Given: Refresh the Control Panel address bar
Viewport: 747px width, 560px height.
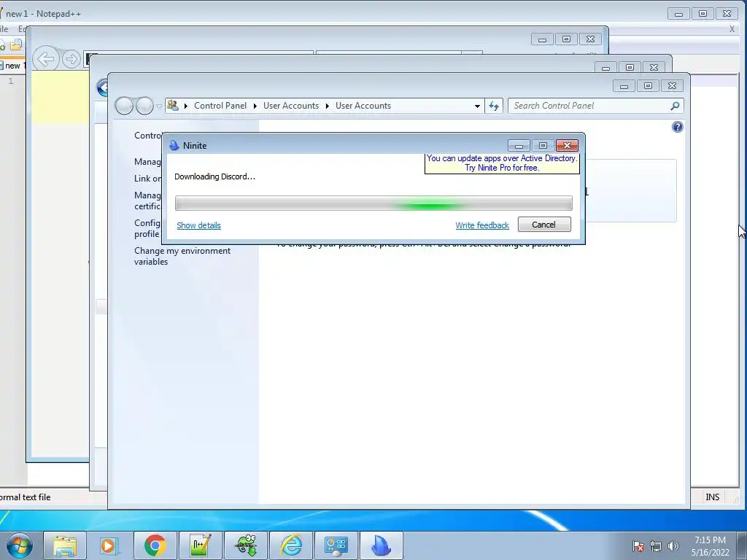Looking at the screenshot, I should click(x=494, y=106).
